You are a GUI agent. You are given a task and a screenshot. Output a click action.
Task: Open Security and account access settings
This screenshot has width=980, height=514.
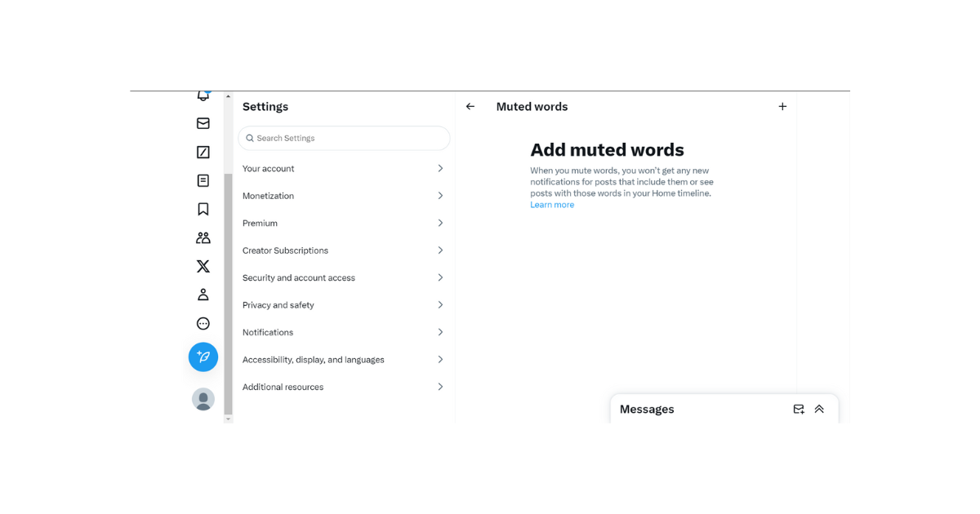point(299,278)
